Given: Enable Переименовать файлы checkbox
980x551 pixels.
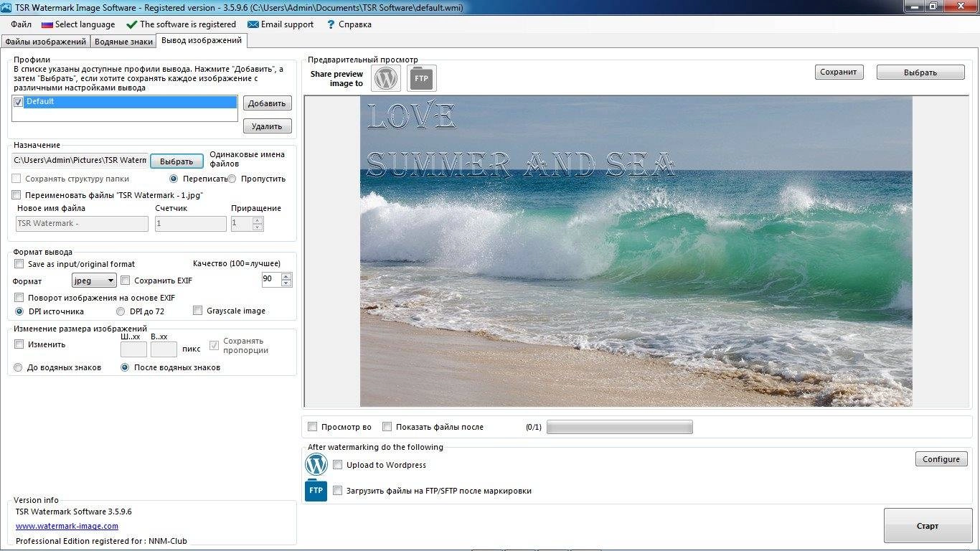Looking at the screenshot, I should (17, 195).
